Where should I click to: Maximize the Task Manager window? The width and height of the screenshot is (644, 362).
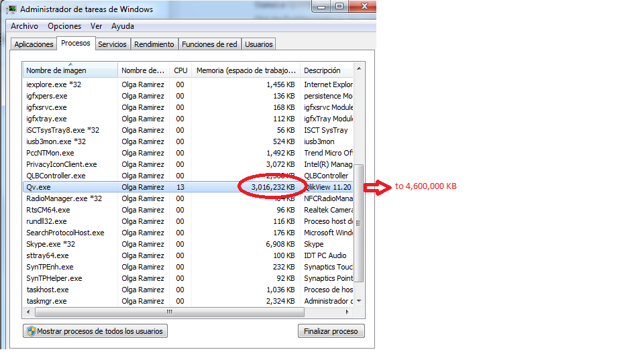339,6
